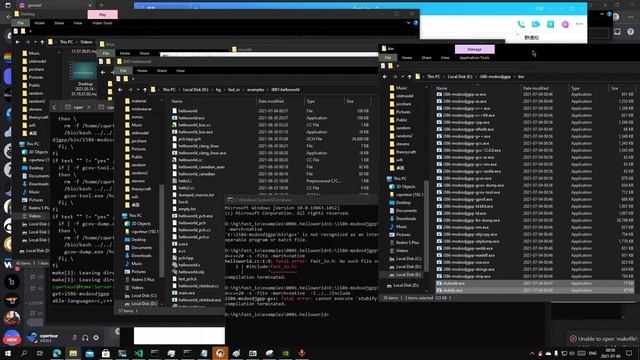Open Downloads in bin window sidebar
640x360 pixels.
click(402, 219)
